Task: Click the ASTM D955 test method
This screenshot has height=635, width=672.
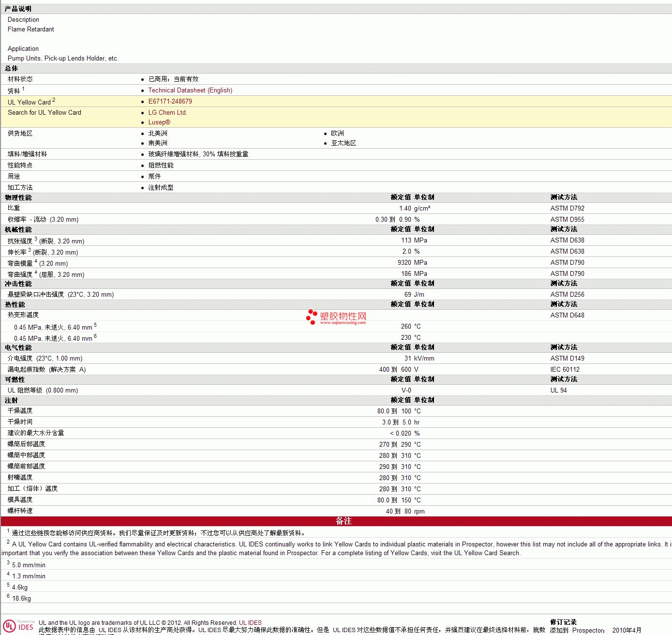Action: tap(567, 220)
